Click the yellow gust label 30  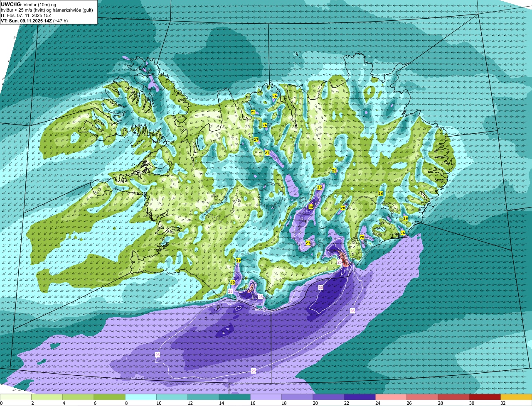[319, 188]
